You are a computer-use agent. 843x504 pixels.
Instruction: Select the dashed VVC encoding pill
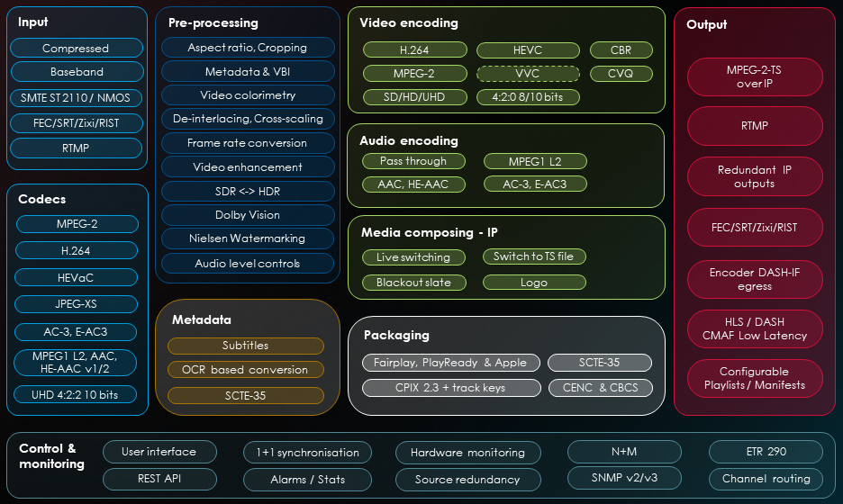click(x=528, y=73)
